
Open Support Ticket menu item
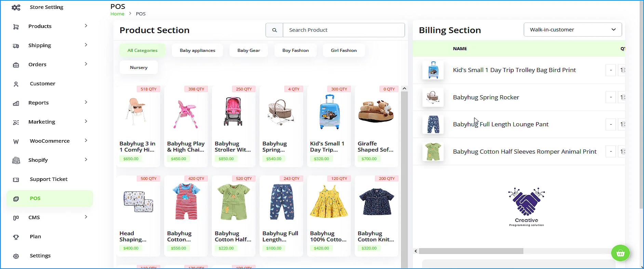(49, 179)
